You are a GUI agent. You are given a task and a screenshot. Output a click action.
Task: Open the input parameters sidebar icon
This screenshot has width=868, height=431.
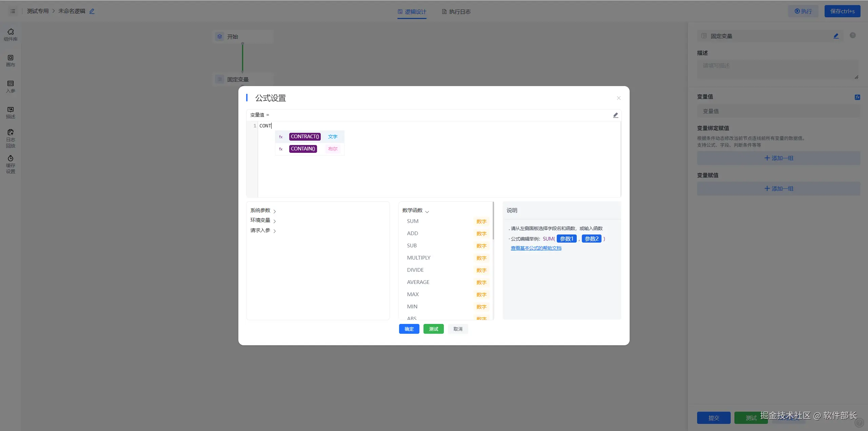coord(11,86)
